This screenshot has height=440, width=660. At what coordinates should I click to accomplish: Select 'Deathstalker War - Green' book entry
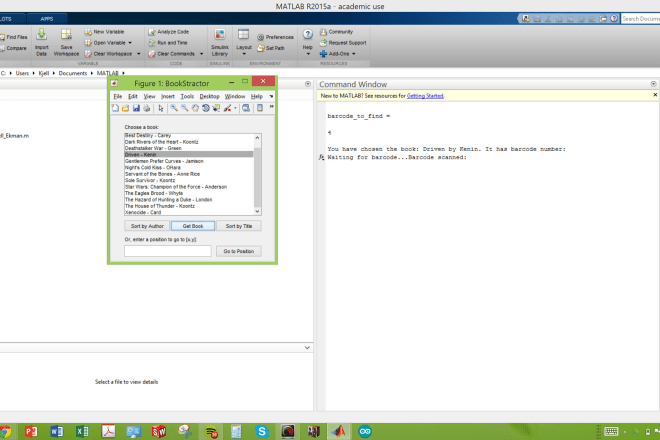coord(189,148)
